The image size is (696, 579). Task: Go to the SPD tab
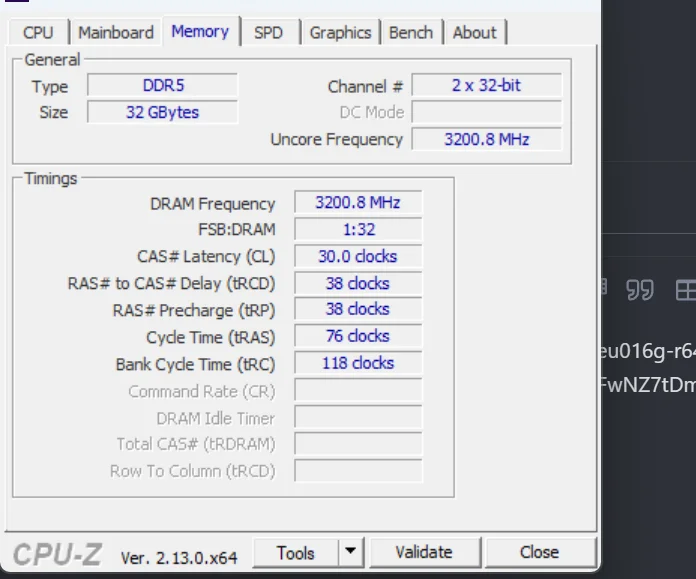point(269,32)
